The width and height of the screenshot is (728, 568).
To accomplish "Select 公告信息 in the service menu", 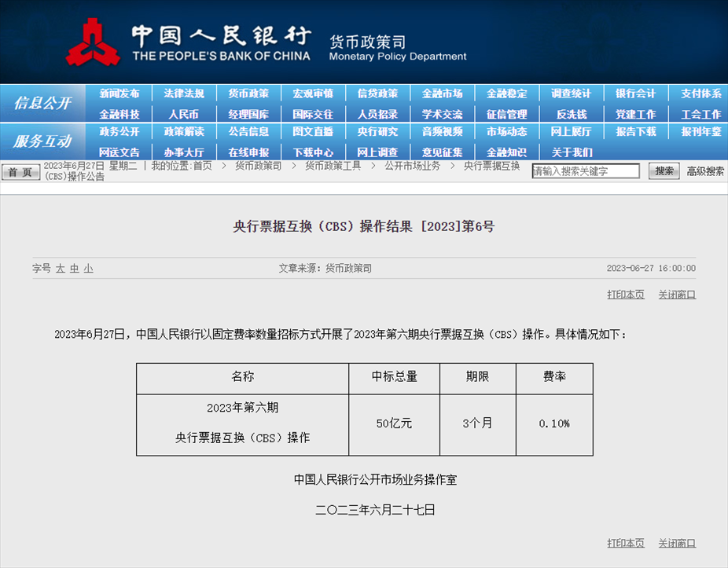I will point(248,132).
